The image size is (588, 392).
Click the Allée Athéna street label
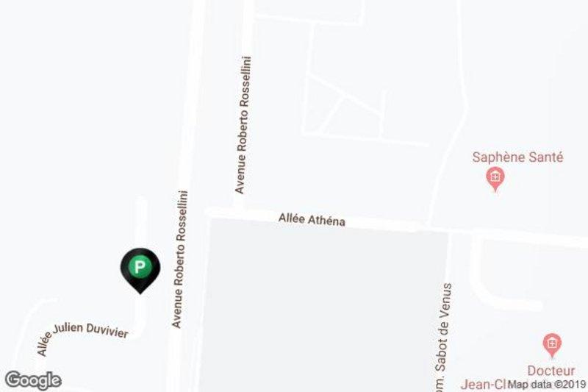coord(312,219)
